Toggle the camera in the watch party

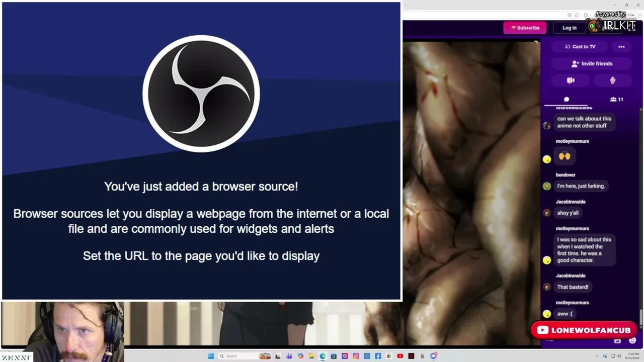point(571,80)
